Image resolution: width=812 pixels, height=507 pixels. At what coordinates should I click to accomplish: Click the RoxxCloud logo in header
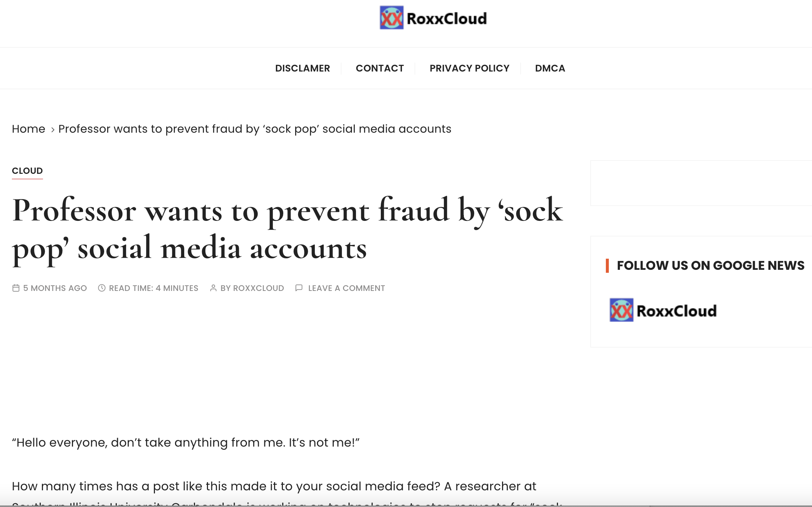click(433, 18)
